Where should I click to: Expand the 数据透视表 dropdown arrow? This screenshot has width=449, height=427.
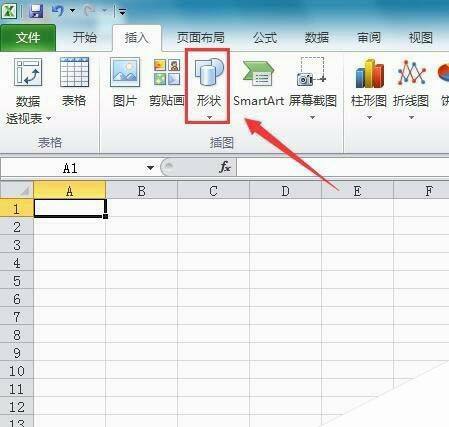49,118
